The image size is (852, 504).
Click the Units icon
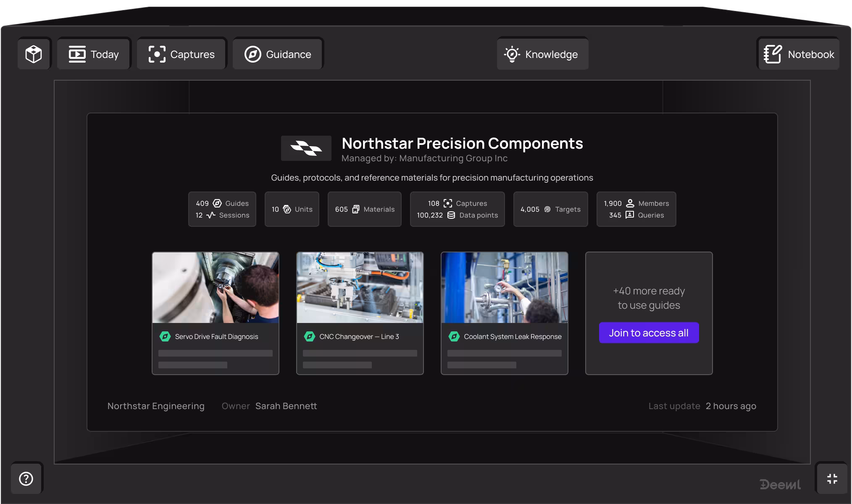(x=287, y=209)
